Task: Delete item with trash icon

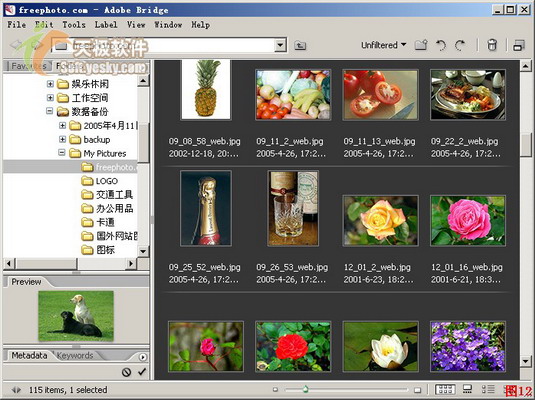Action: tap(492, 45)
